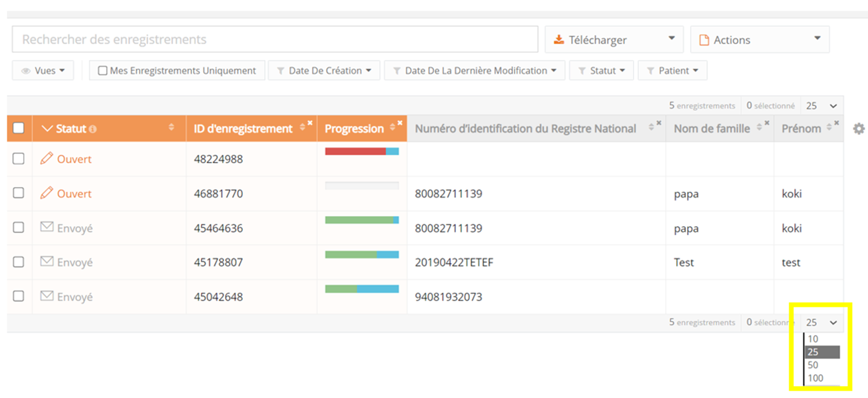The height and width of the screenshot is (398, 868).
Task: Remove the Prénom column with its x
Action: coord(837,123)
